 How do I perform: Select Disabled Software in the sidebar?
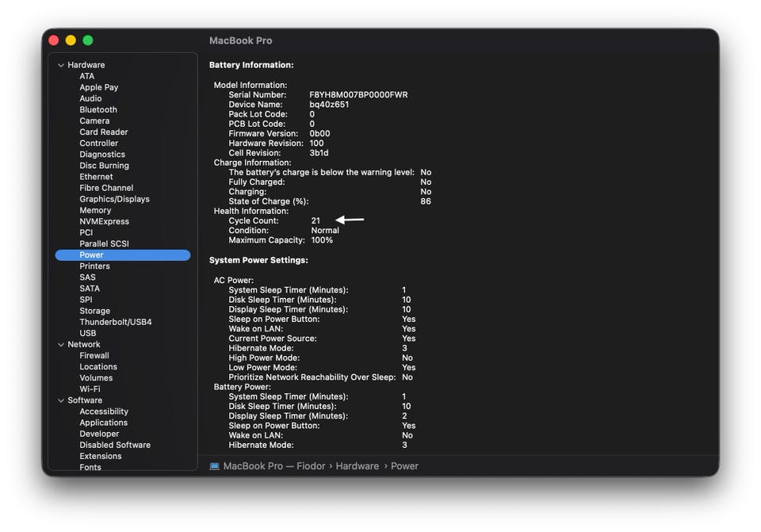point(115,445)
